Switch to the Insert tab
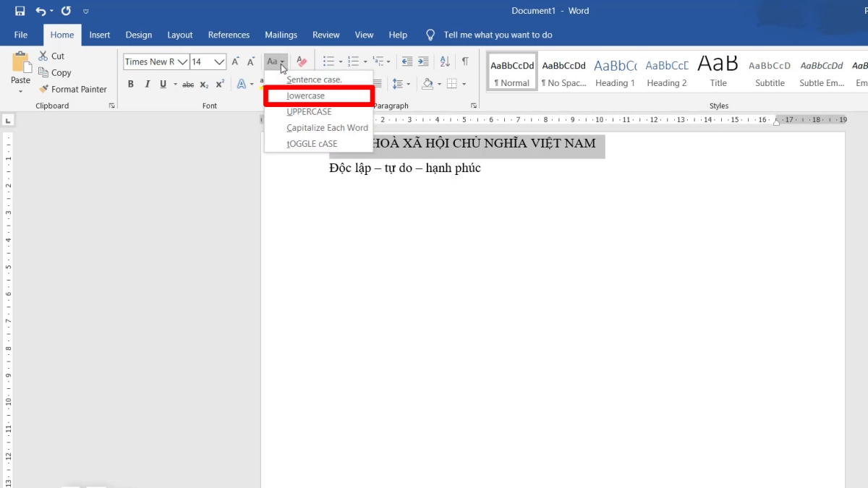The width and height of the screenshot is (868, 488). [x=100, y=35]
